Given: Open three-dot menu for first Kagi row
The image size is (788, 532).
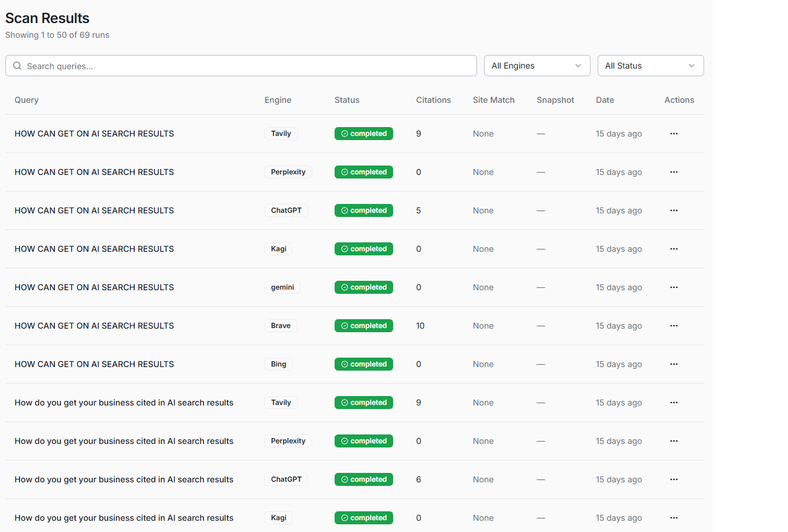Looking at the screenshot, I should coord(673,249).
